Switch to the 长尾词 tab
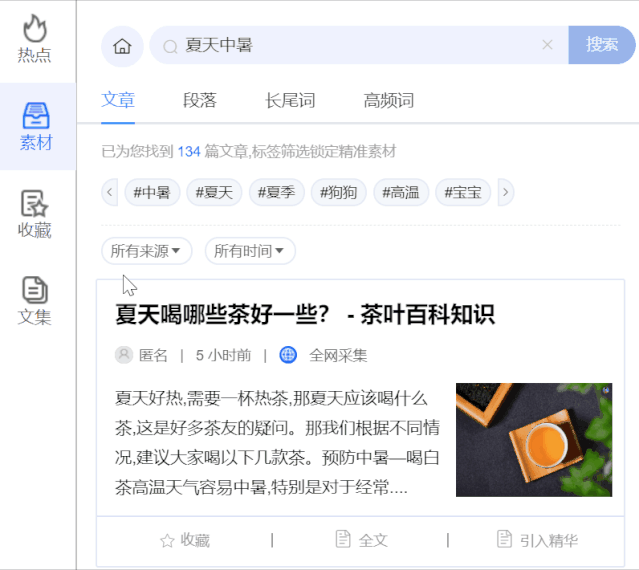639x570 pixels. pos(290,100)
